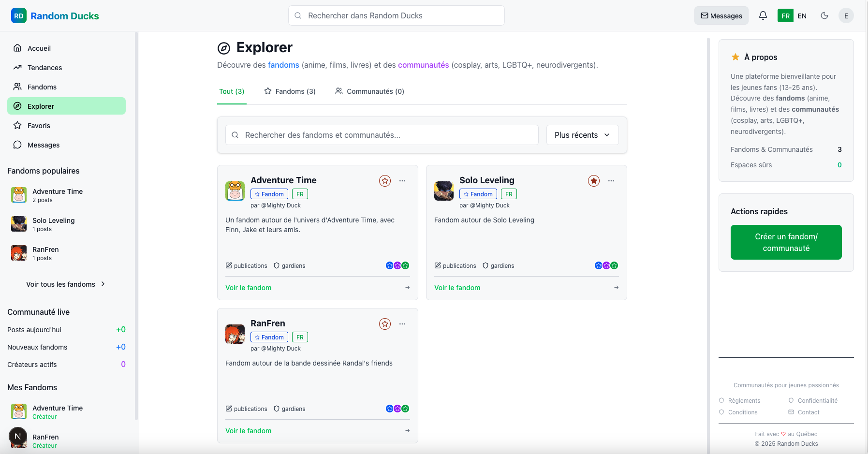Click Créer un fandom/communauté button
Viewport: 868px width, 454px height.
pos(786,242)
